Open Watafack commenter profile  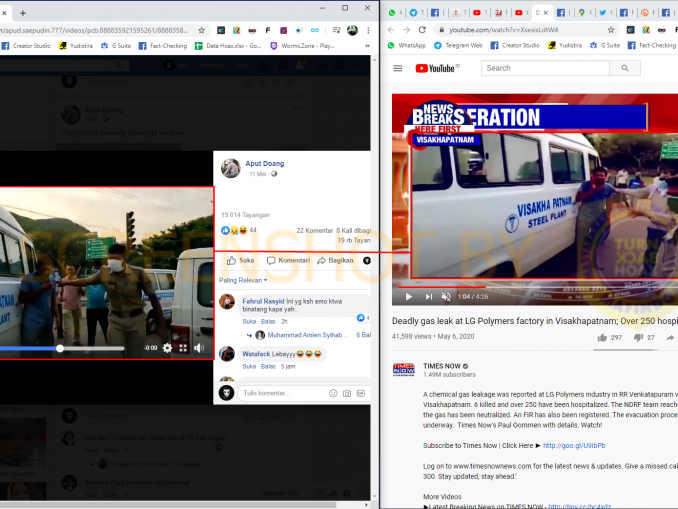tap(256, 354)
